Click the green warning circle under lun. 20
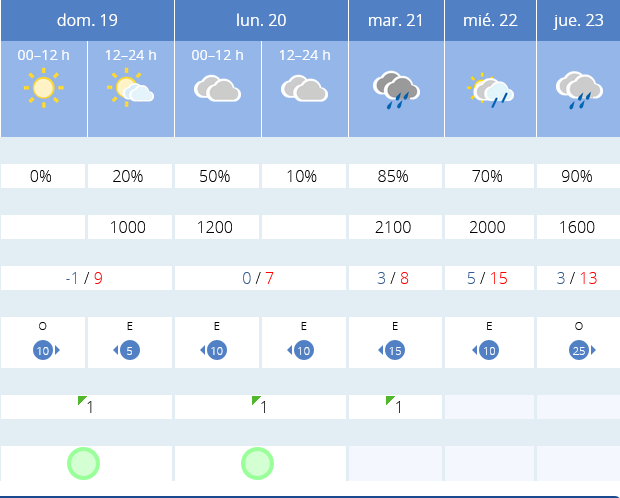This screenshot has height=498, width=620. [257, 464]
